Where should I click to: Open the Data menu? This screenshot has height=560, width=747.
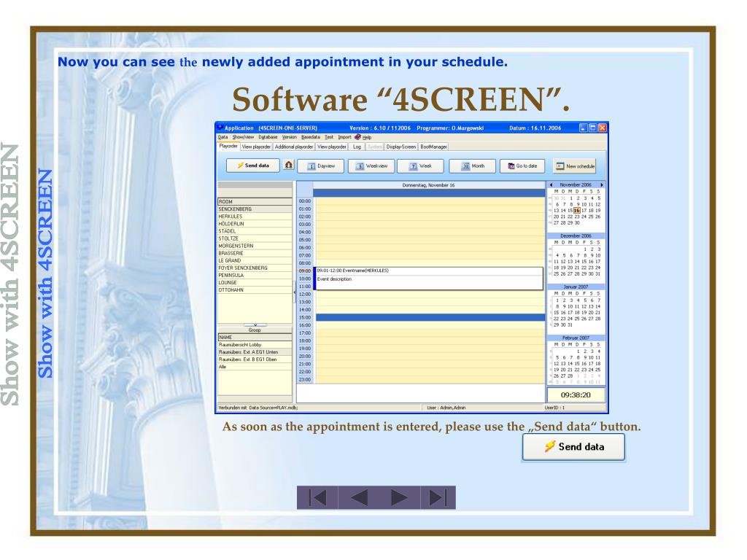[222, 137]
